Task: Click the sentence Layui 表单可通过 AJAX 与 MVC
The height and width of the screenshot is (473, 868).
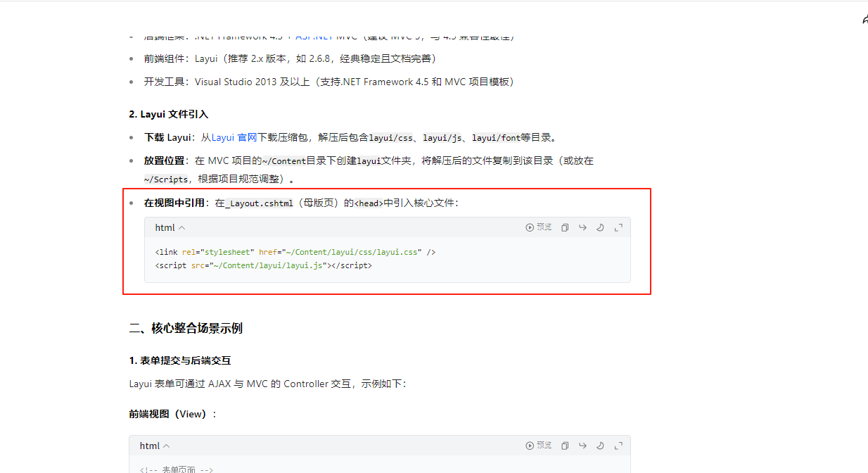Action: [x=267, y=384]
